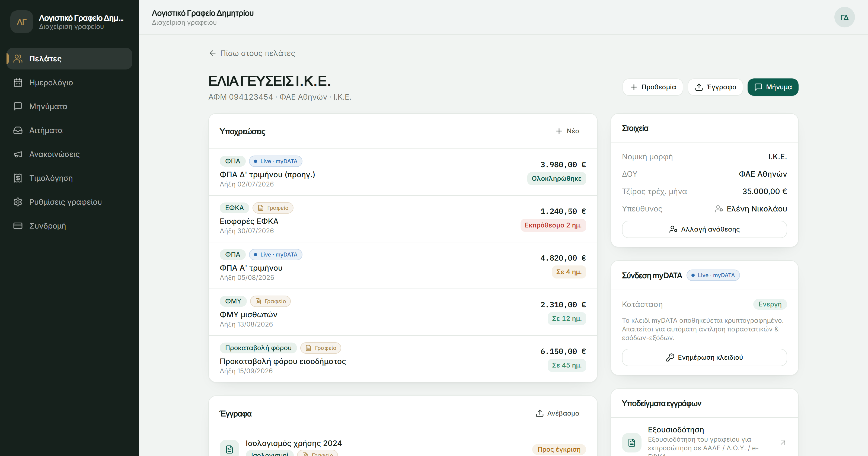Click the key icon on Ενημέρωση κλειδιού
The width and height of the screenshot is (868, 456).
tap(670, 357)
